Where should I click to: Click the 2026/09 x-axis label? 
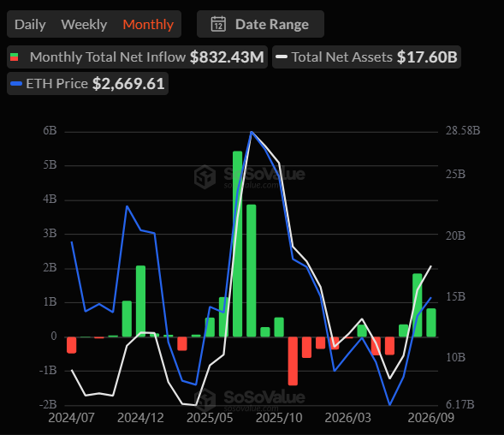(x=431, y=418)
